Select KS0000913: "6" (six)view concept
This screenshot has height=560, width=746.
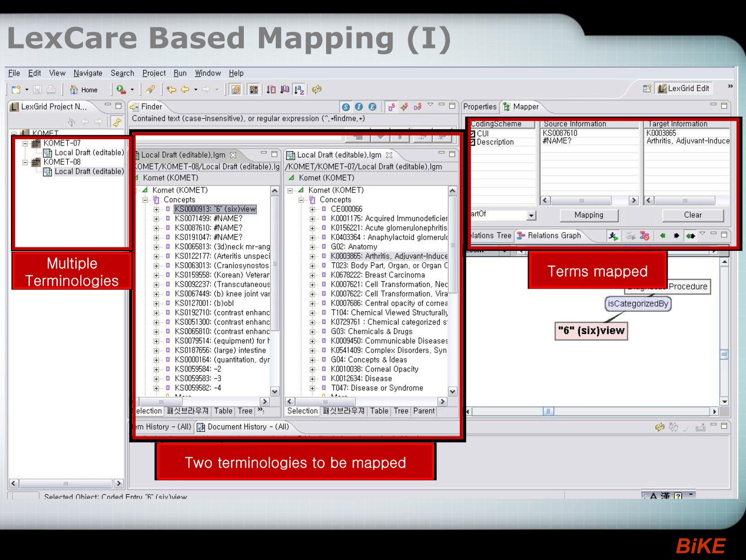point(215,209)
